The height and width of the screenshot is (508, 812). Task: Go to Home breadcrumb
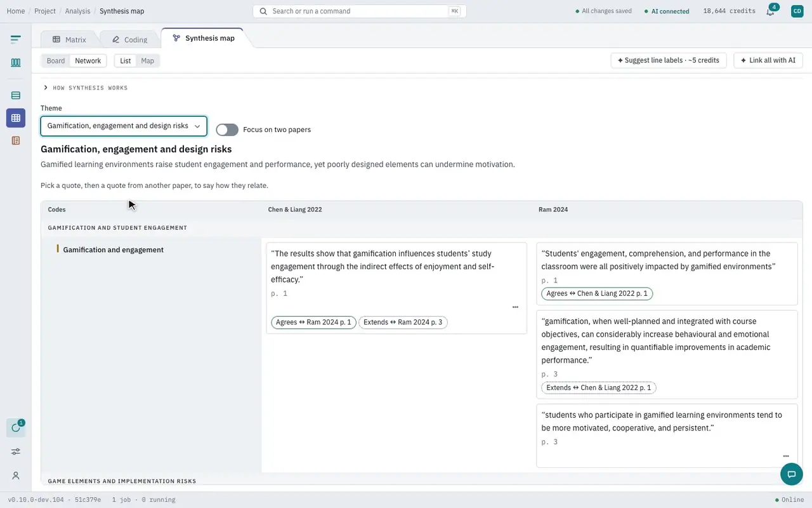pyautogui.click(x=16, y=11)
